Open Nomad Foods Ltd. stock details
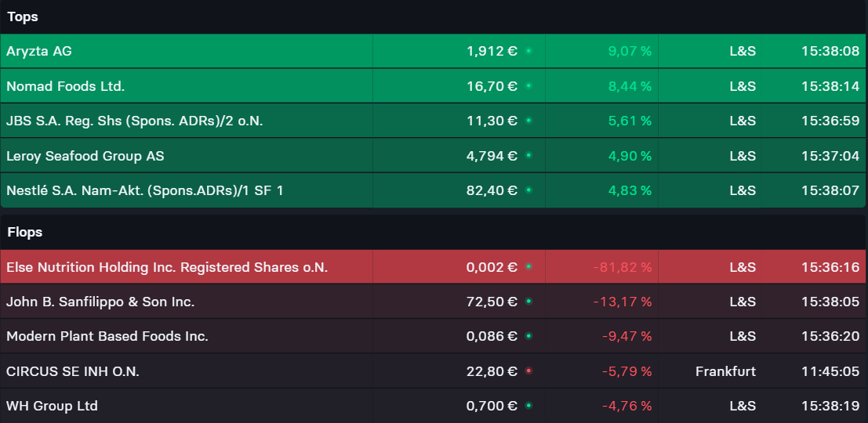868x423 pixels. (x=65, y=86)
